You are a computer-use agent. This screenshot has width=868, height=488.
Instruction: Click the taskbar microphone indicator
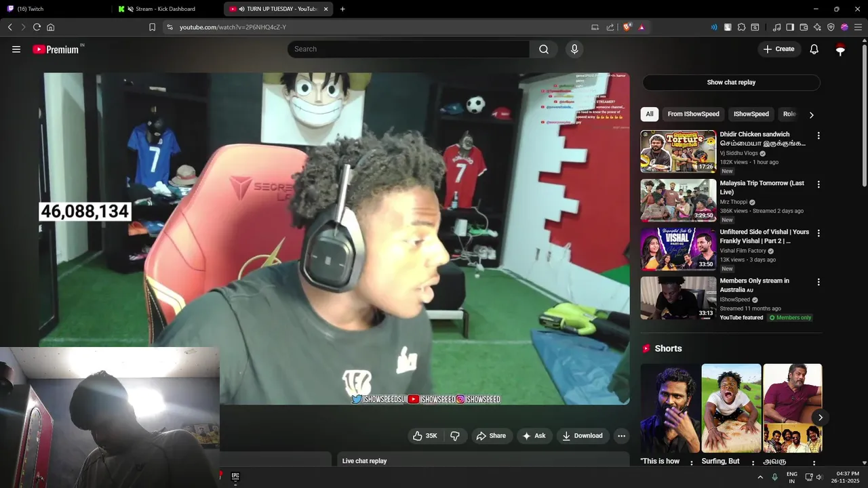tap(774, 477)
